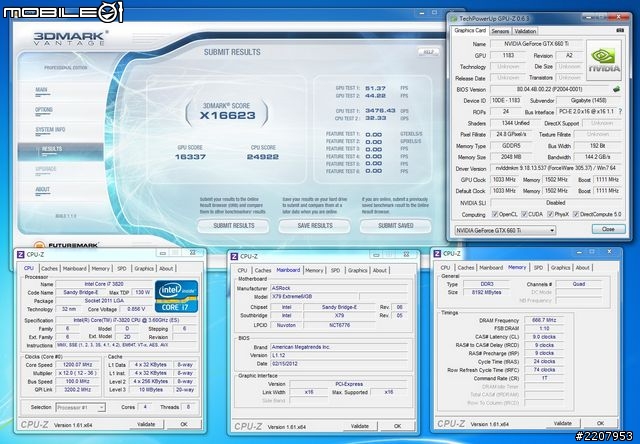Screen dimensions: 640x444
Task: Select the Graphics Card tab in GPU-Z
Action: (470, 31)
